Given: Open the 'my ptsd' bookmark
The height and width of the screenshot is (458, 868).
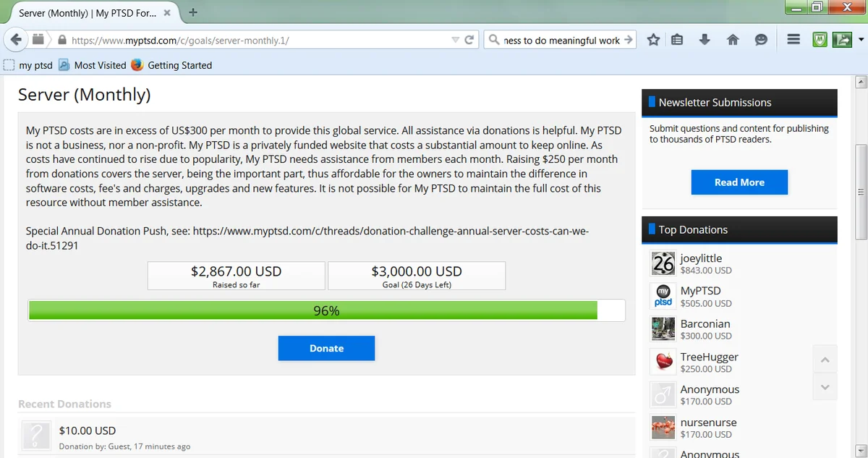Looking at the screenshot, I should (28, 65).
